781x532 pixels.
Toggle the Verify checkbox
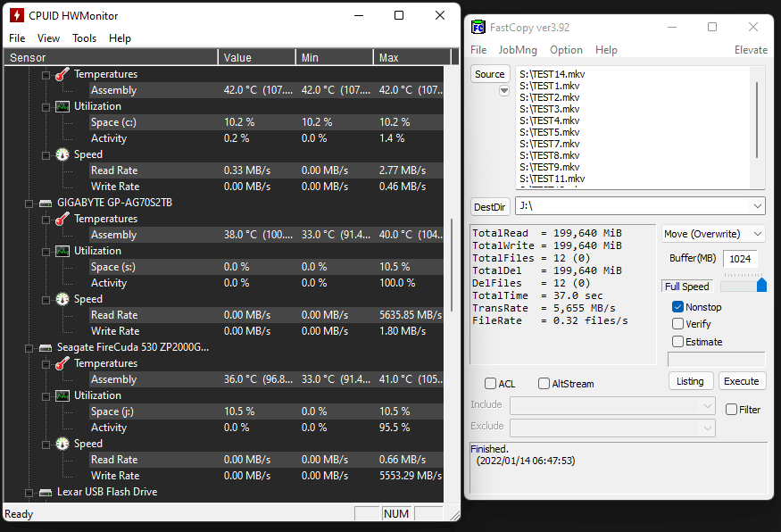click(x=677, y=324)
